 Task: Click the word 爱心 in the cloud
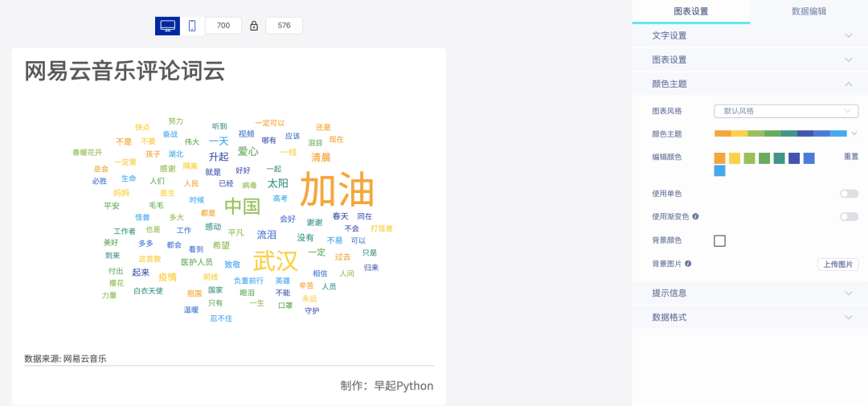(x=248, y=151)
